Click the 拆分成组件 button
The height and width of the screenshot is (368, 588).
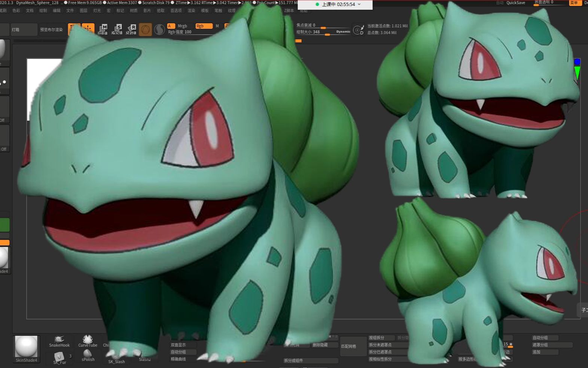click(311, 361)
